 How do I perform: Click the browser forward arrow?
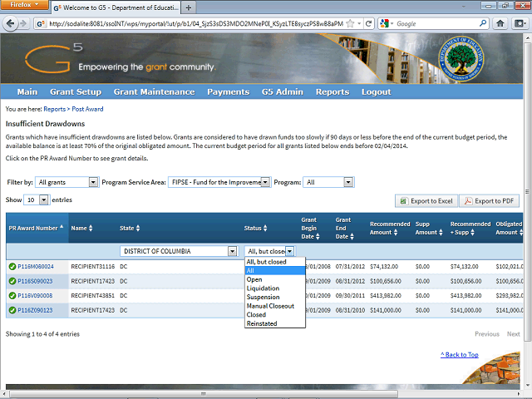pos(23,23)
